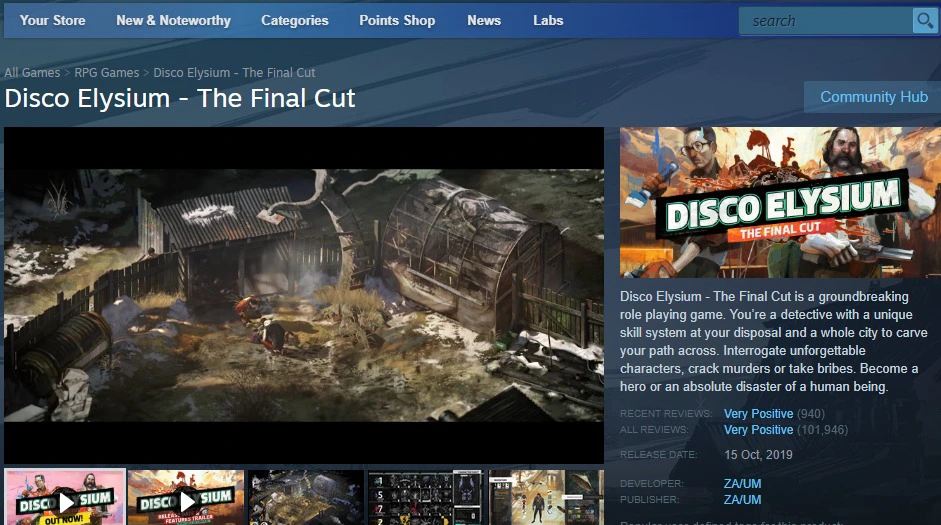Click the game title heading text

click(x=180, y=98)
